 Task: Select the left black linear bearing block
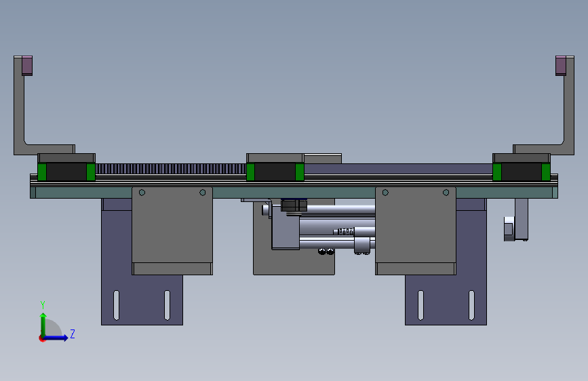pos(66,172)
